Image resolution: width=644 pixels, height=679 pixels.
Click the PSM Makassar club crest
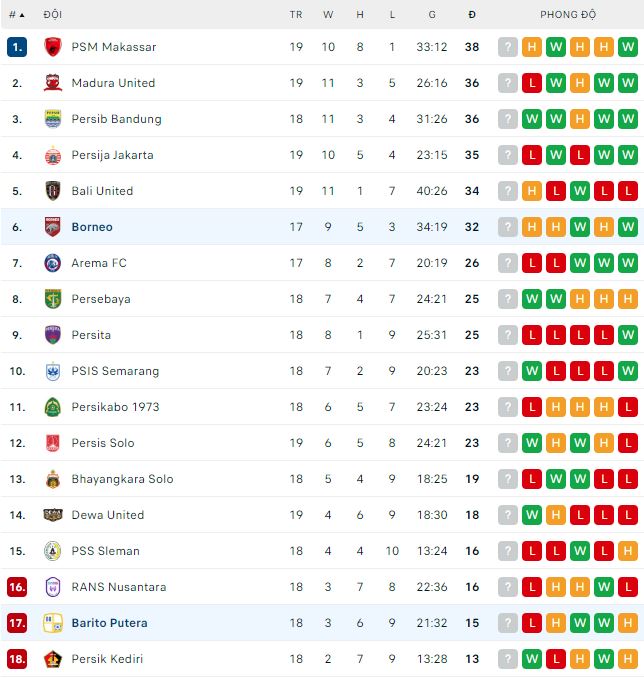tap(53, 47)
